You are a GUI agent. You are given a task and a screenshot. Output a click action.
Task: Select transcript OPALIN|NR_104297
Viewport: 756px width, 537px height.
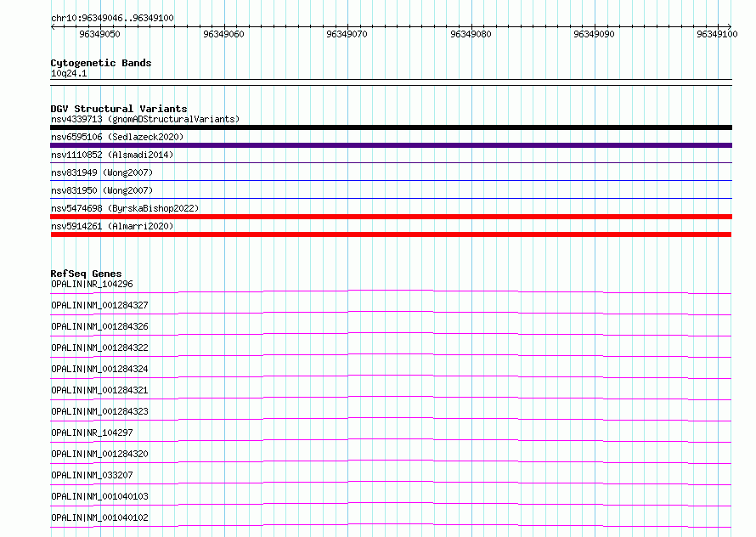(92, 432)
